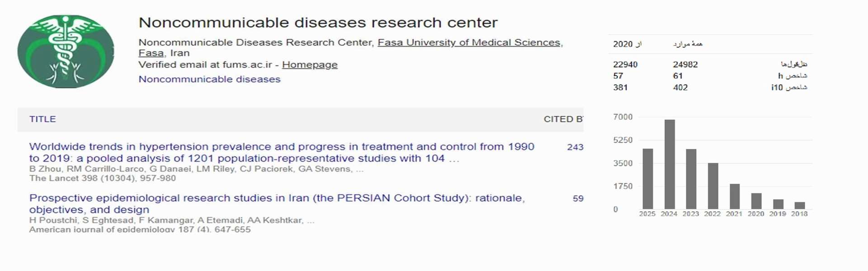Open the Homepage link
This screenshot has height=271, width=868.
(310, 65)
